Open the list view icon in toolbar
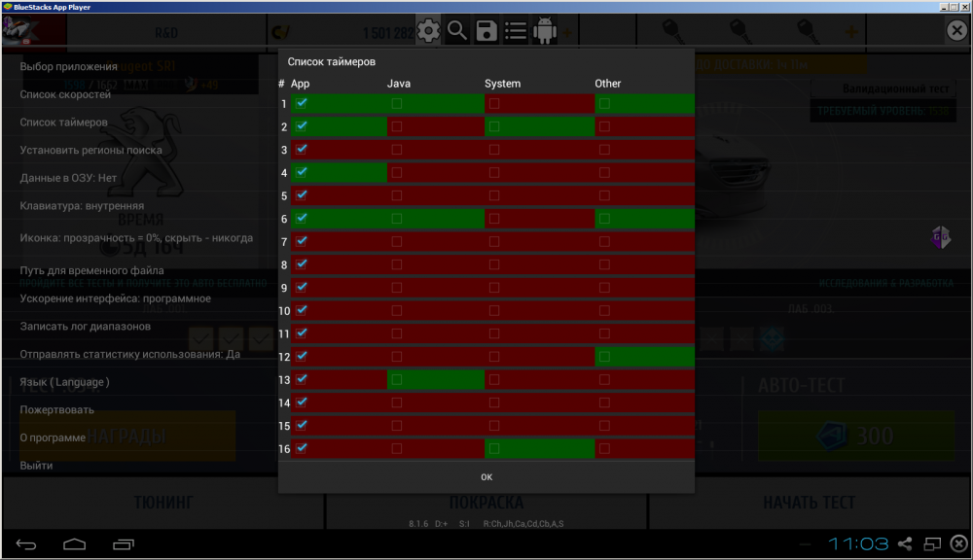 click(x=516, y=31)
